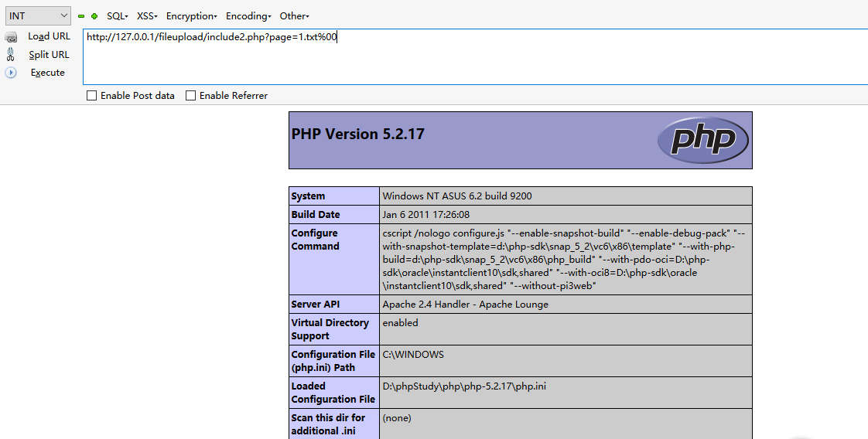868x439 pixels.
Task: Click the C:\WINDOWS value
Action: (x=413, y=355)
